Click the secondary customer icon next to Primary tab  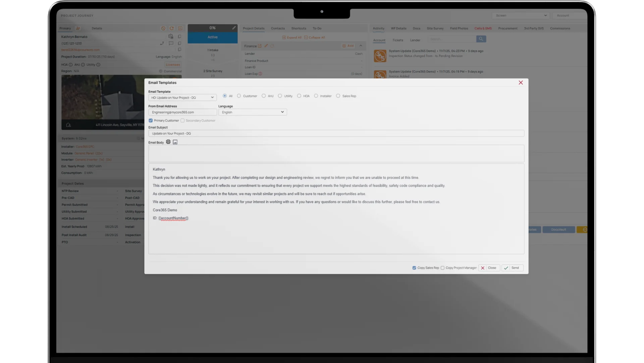click(x=78, y=29)
